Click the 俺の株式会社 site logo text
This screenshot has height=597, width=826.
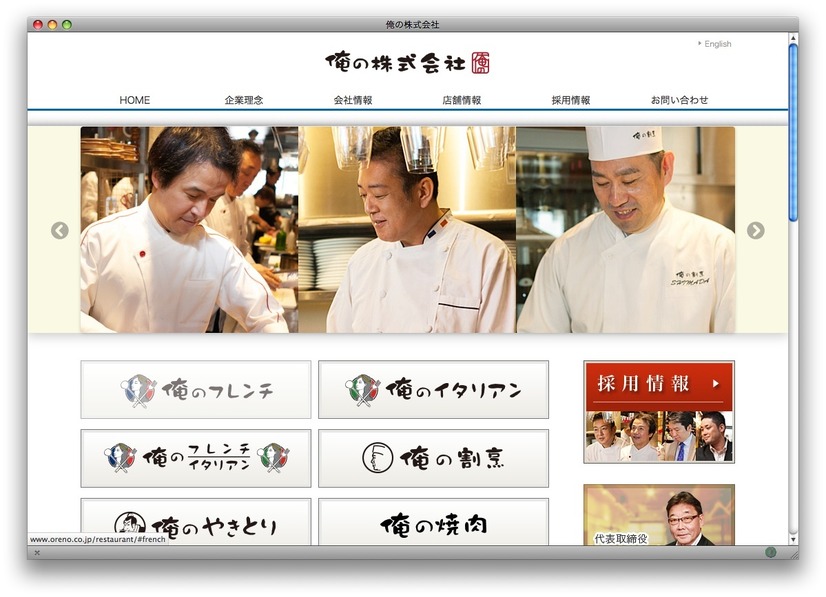click(x=395, y=63)
